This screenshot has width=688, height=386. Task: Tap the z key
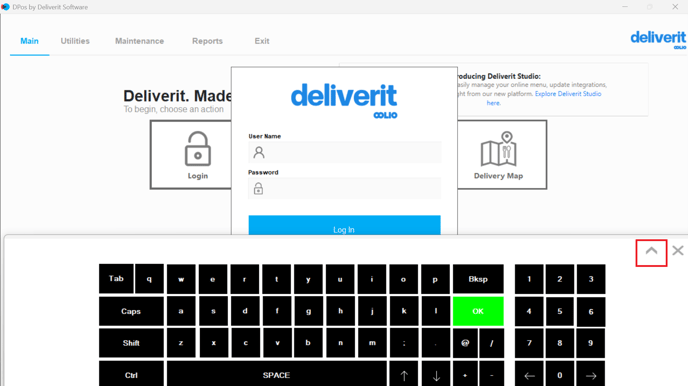tap(181, 343)
